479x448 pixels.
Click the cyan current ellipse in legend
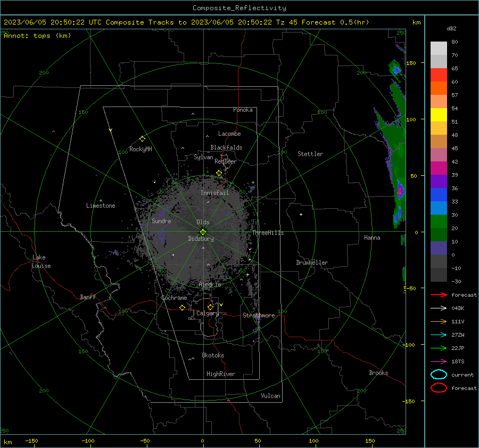(x=439, y=374)
